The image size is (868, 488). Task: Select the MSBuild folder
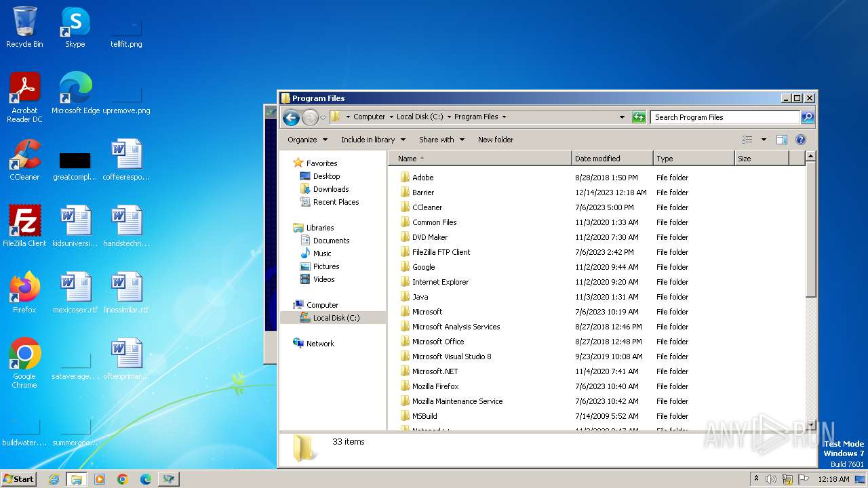pyautogui.click(x=425, y=416)
